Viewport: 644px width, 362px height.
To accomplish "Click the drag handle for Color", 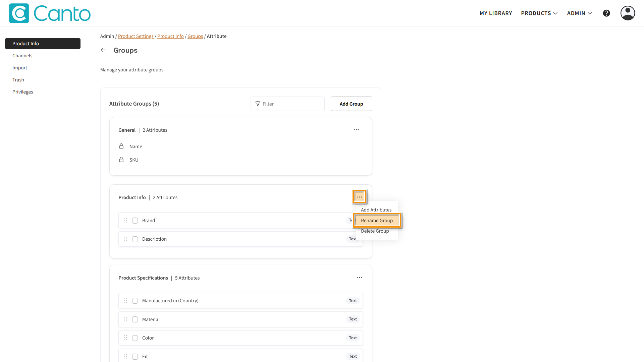I will click(125, 338).
